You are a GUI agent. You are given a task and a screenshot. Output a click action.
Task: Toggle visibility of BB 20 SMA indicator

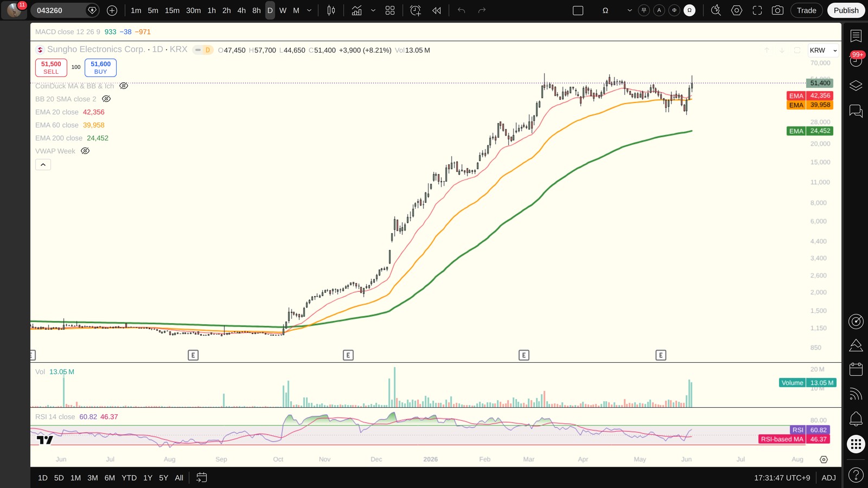click(x=106, y=99)
